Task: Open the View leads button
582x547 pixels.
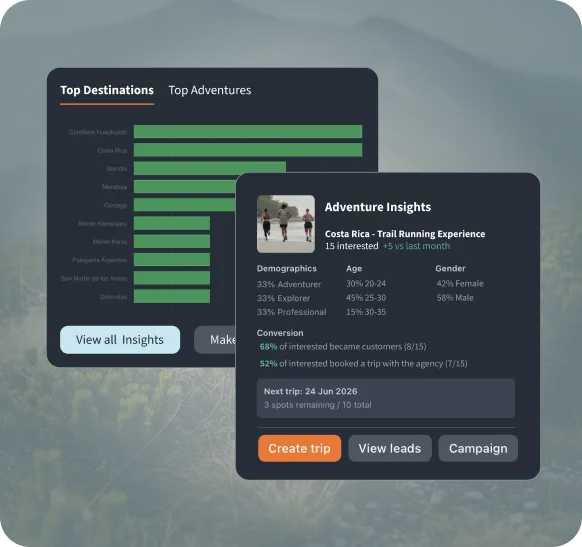Action: pyautogui.click(x=390, y=448)
